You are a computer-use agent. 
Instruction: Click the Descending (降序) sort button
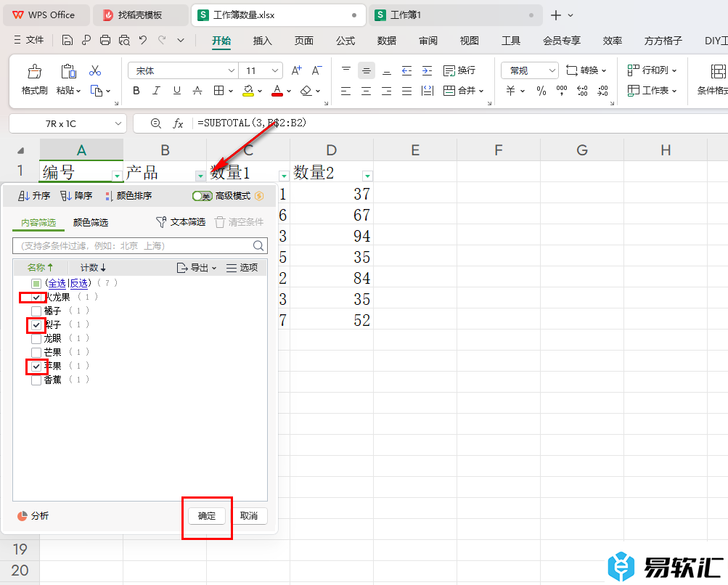click(x=76, y=196)
